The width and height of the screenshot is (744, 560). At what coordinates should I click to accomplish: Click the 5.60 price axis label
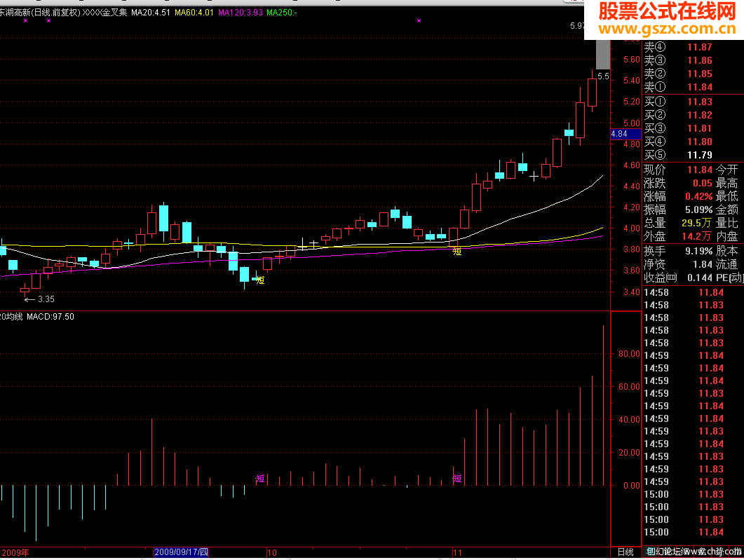click(632, 60)
